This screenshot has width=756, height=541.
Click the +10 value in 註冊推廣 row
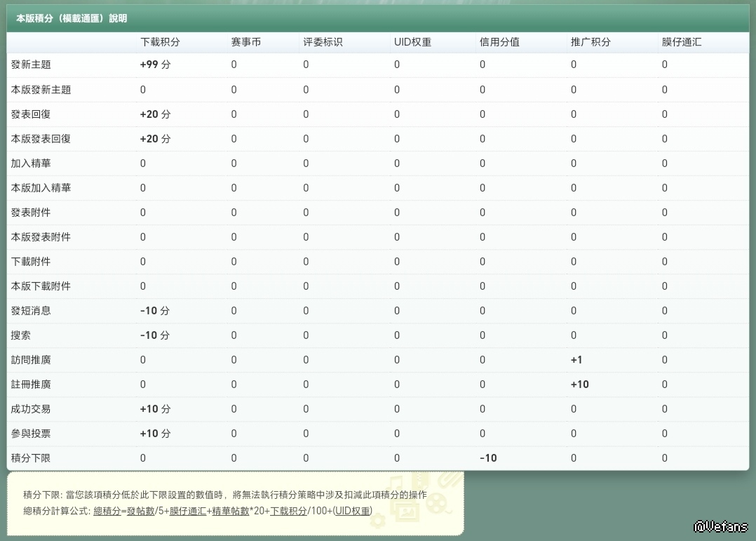pyautogui.click(x=579, y=385)
